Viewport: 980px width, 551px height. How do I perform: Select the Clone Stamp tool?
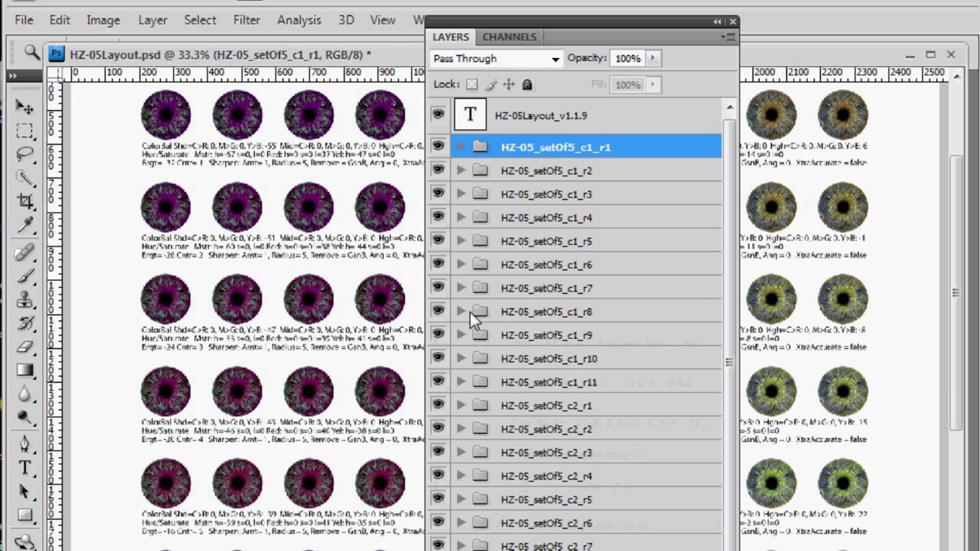coord(24,299)
